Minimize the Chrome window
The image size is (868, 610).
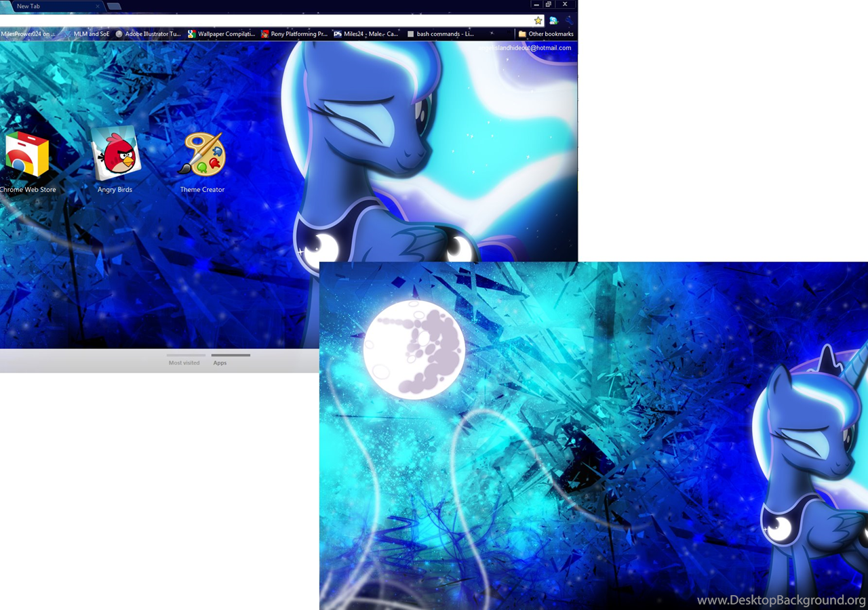click(536, 4)
